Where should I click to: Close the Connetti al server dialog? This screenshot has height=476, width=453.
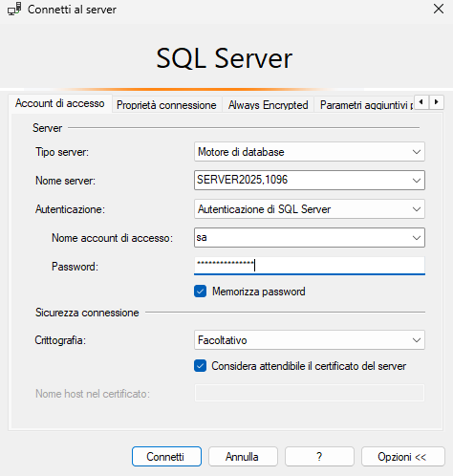[x=439, y=9]
